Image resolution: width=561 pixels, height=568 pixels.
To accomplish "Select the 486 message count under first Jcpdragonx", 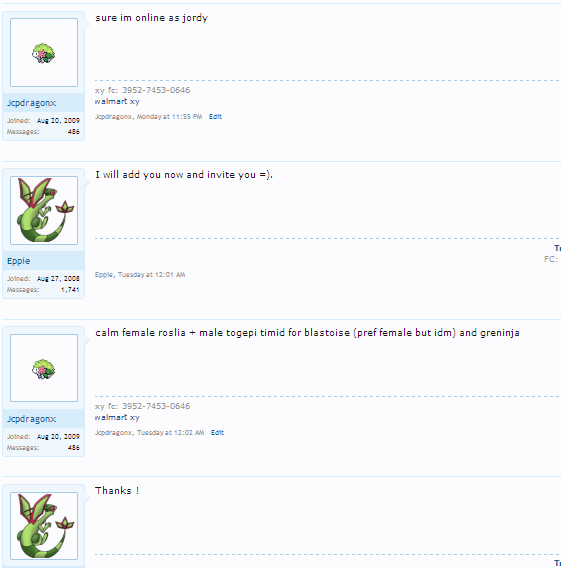I will pyautogui.click(x=74, y=131).
